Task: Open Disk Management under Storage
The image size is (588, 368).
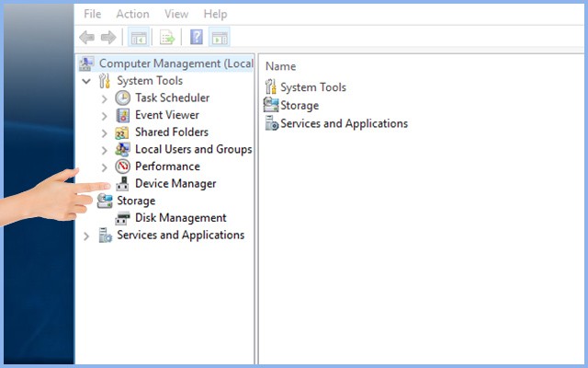Action: click(180, 218)
